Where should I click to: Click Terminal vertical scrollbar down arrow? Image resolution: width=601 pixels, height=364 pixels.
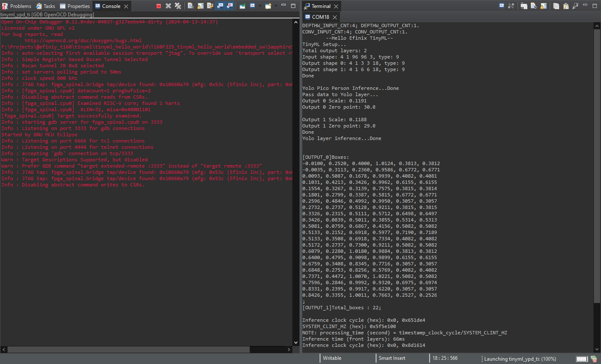(597, 349)
